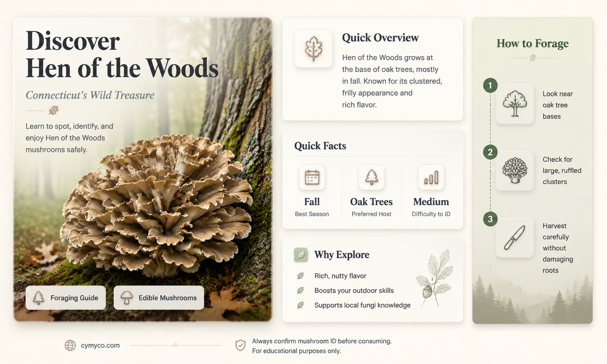This screenshot has width=607, height=364.
Task: Click the Connecticut's Wild Treasure subtitle
Action: (x=90, y=95)
